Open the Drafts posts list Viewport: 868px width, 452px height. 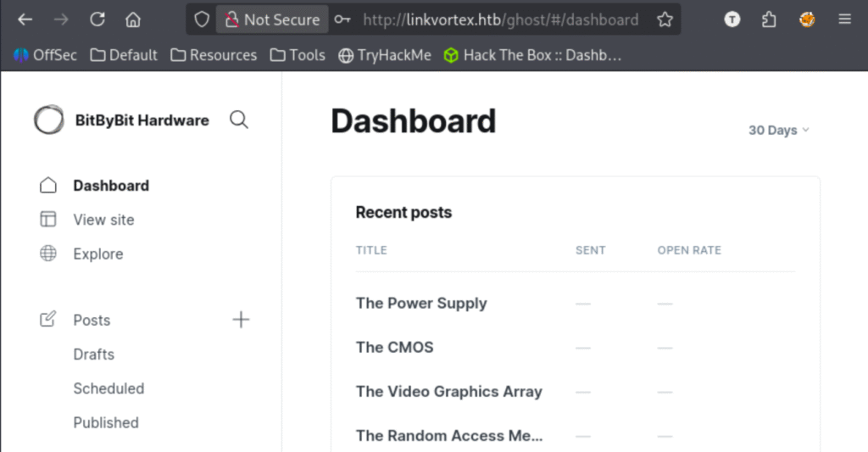pyautogui.click(x=93, y=354)
